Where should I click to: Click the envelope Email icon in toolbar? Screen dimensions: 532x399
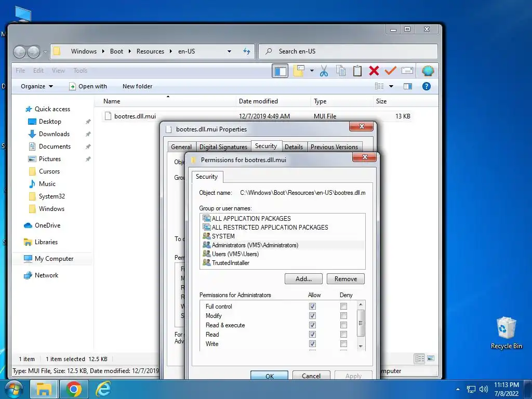coord(407,71)
